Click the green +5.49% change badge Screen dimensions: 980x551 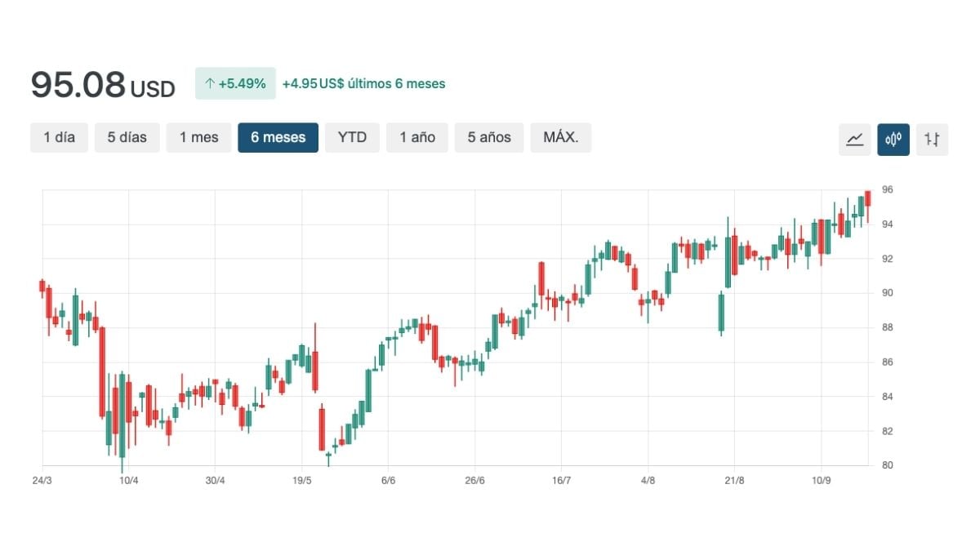tap(235, 83)
